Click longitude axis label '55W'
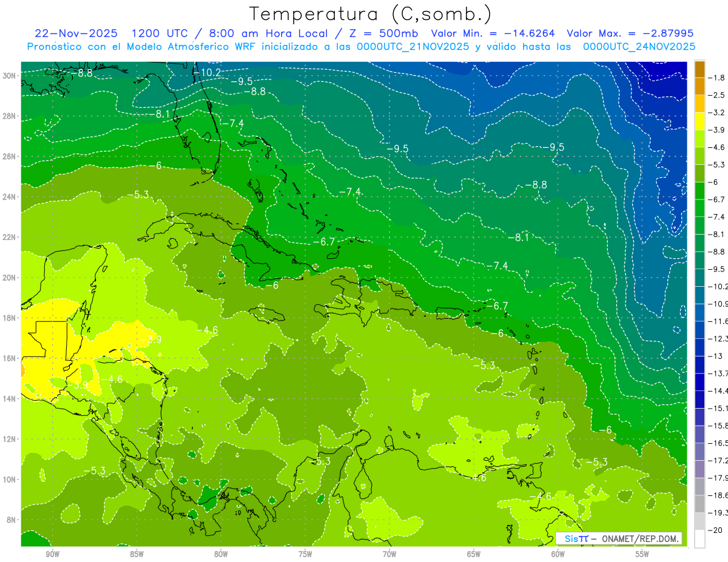 (x=642, y=554)
